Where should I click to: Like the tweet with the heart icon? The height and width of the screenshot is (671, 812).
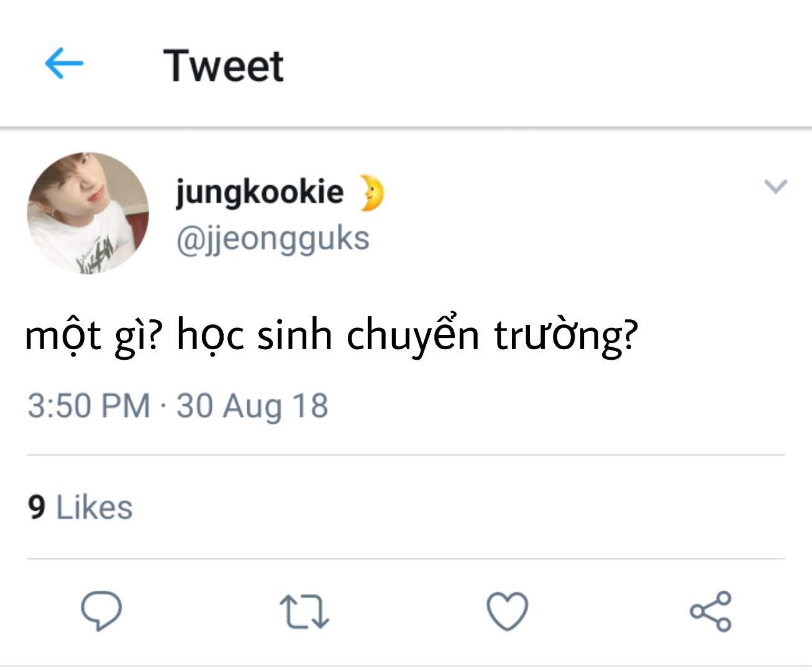(x=507, y=611)
